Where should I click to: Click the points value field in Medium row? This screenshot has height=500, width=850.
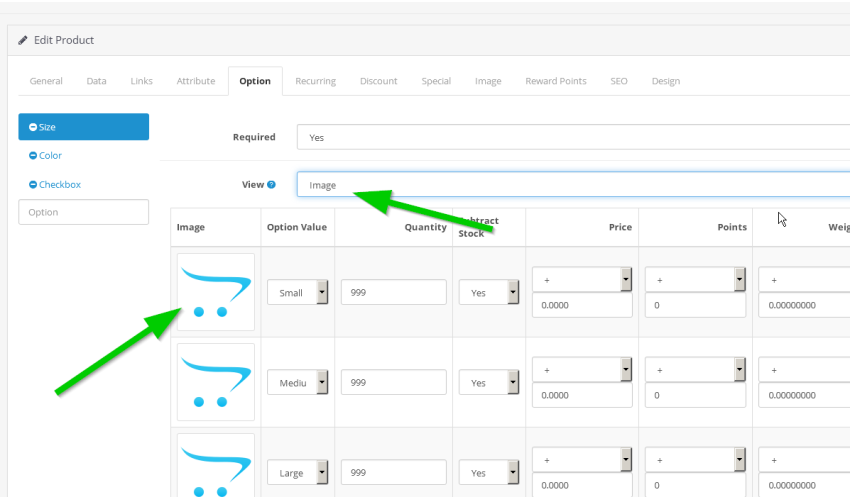(696, 395)
